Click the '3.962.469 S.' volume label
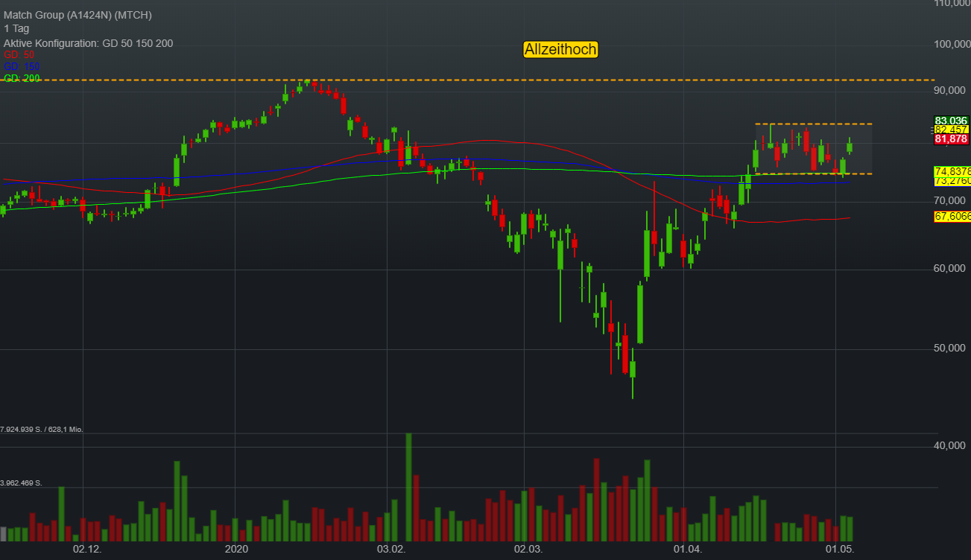This screenshot has width=971, height=560. pos(22,483)
